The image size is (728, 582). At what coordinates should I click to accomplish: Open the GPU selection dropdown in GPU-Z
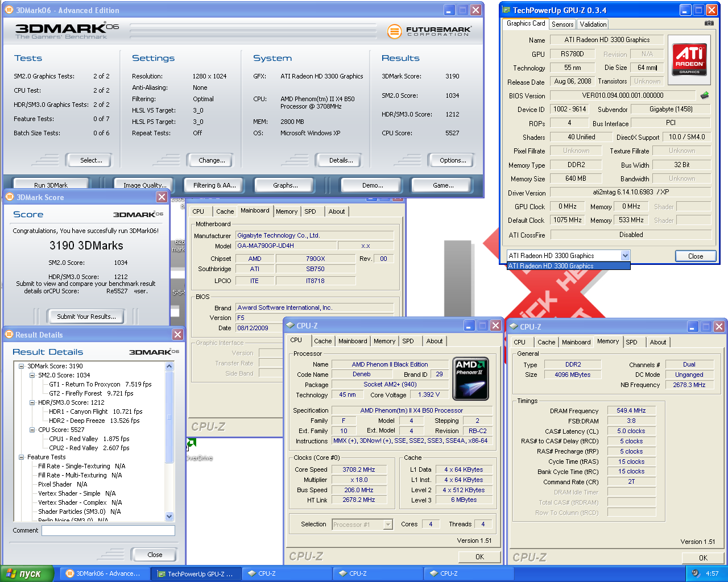click(625, 256)
